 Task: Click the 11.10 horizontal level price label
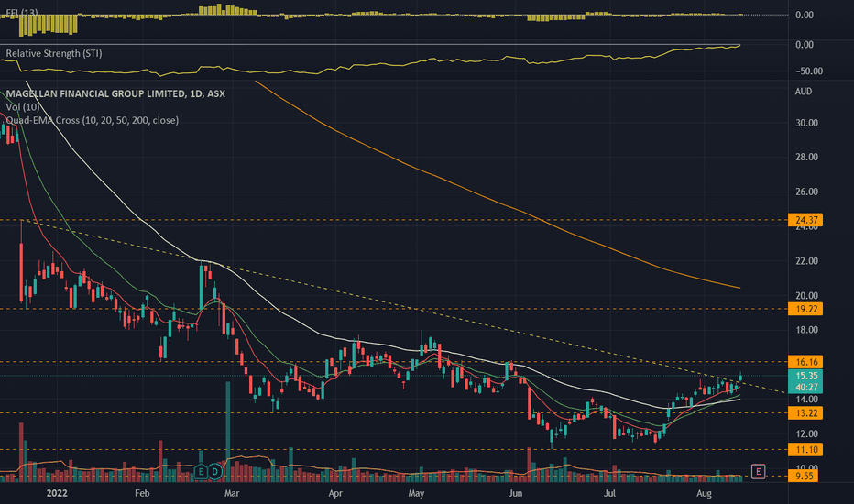805,450
